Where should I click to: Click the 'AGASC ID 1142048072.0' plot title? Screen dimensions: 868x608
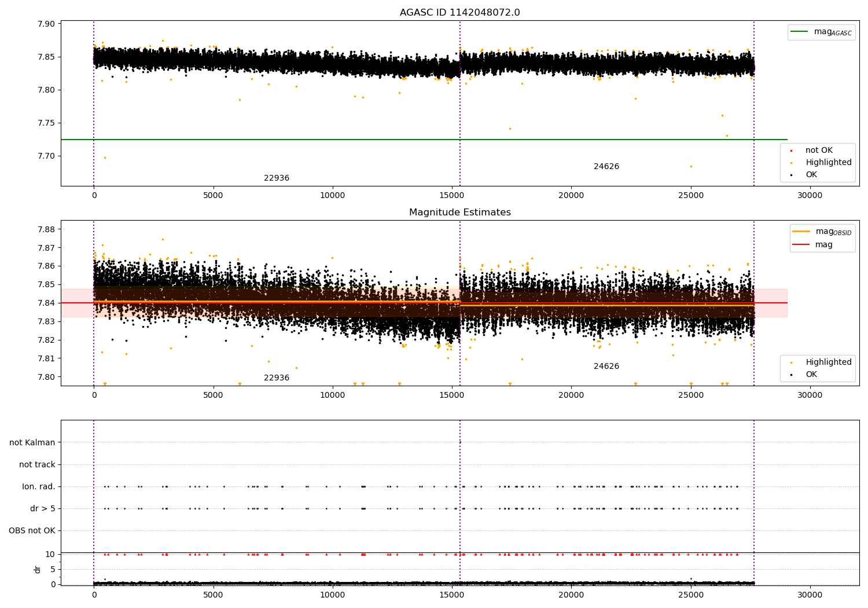coord(459,13)
